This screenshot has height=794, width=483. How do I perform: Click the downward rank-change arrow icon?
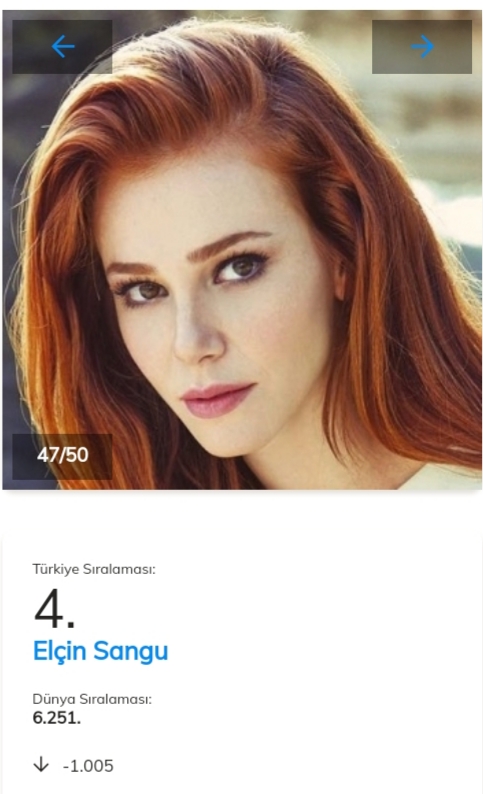(41, 765)
